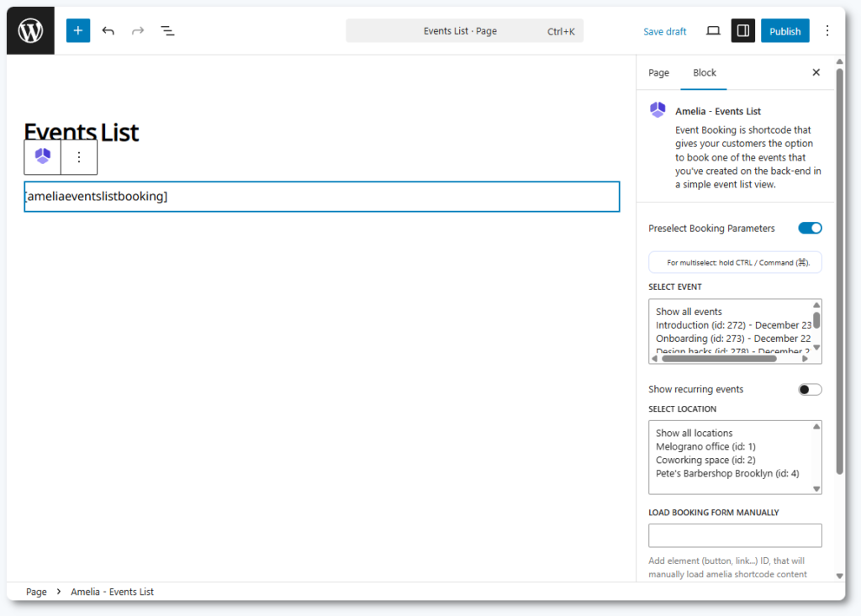The width and height of the screenshot is (861, 616).
Task: Toggle the settings sidebar icon
Action: [x=742, y=31]
